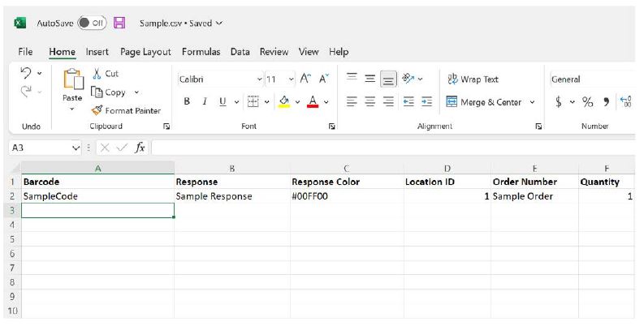Apply Bold formatting
Screen dimensions: 644x326
point(187,102)
